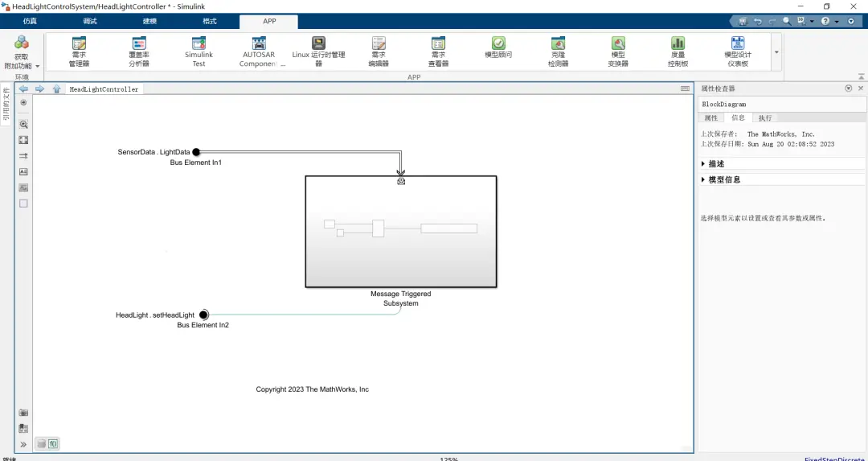Toggle the 引用的文件 side panel
The image size is (868, 461).
6,104
